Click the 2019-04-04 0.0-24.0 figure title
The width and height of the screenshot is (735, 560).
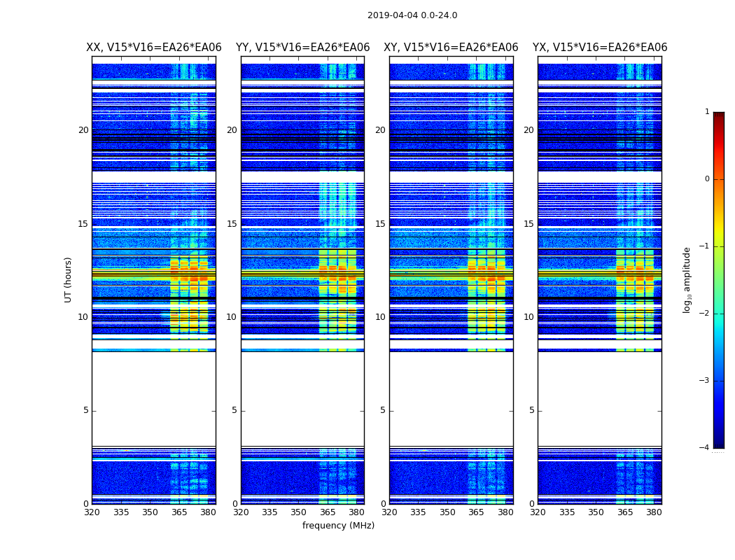pyautogui.click(x=412, y=15)
